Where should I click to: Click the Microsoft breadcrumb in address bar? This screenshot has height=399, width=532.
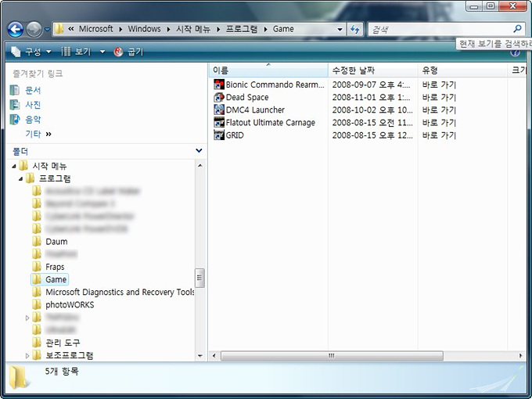pyautogui.click(x=95, y=29)
